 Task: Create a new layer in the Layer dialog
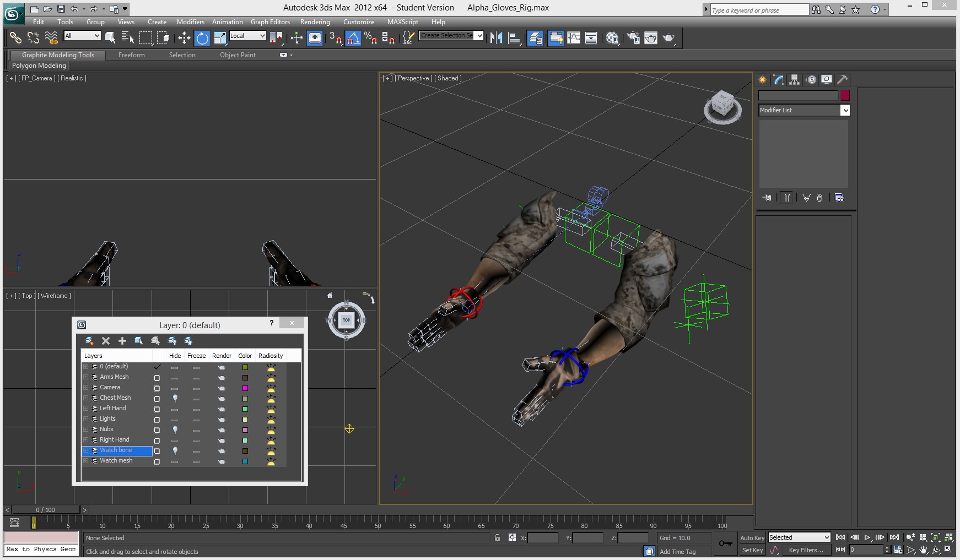tap(89, 341)
